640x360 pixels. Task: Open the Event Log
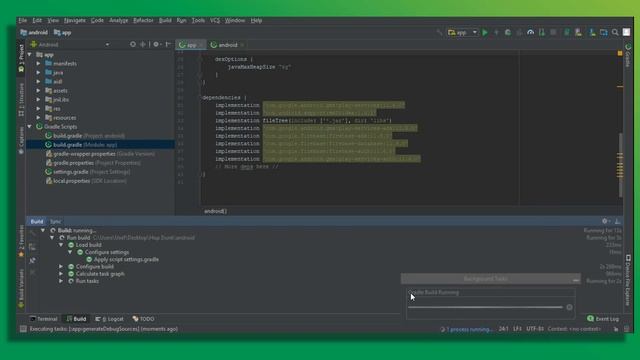603,319
